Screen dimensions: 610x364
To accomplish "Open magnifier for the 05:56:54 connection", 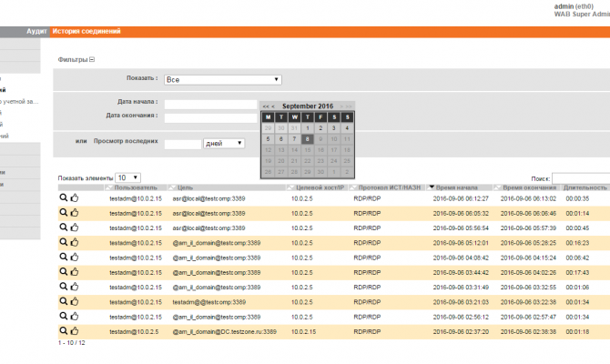I will 63,227.
